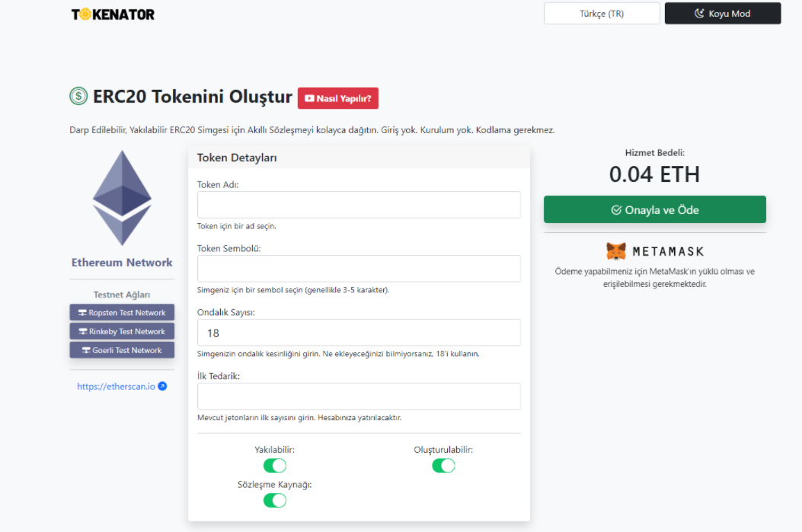Viewport: 802px width, 532px height.
Task: Switch to Koyu Mod dark theme
Action: (722, 14)
